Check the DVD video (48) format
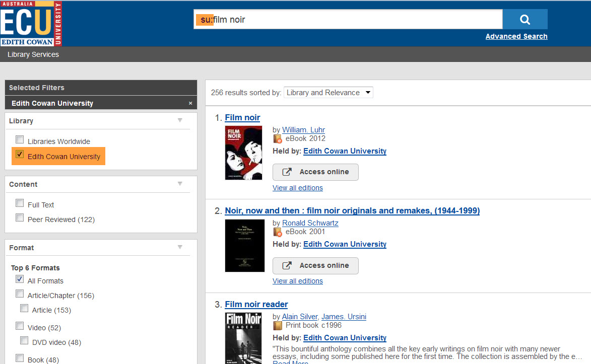591x364 pixels. tap(24, 341)
